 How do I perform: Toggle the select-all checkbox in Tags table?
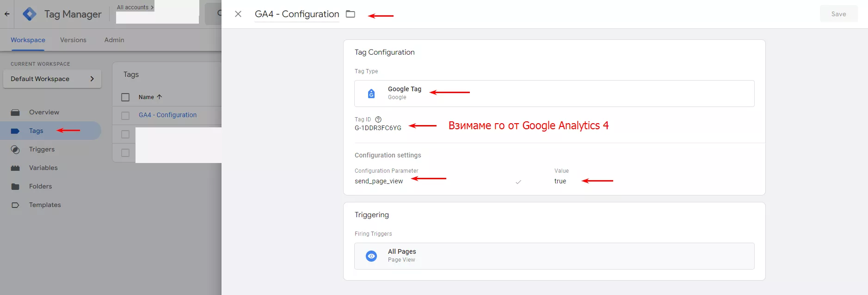coord(125,97)
